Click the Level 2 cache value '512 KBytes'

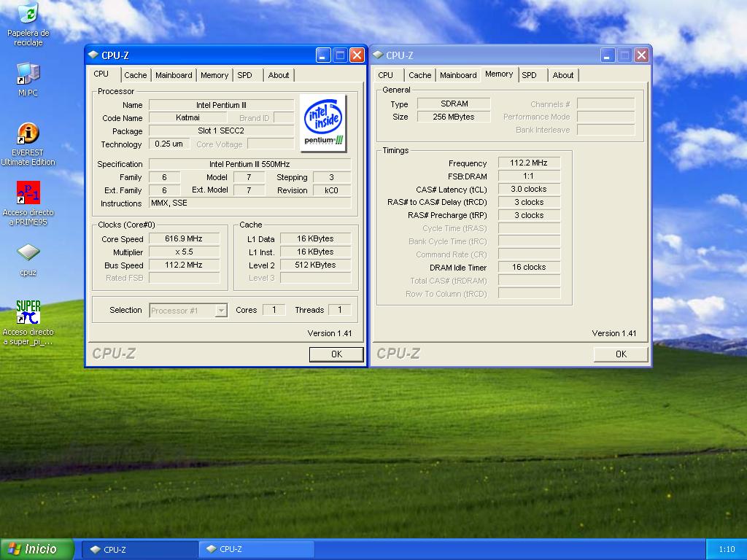pos(315,265)
